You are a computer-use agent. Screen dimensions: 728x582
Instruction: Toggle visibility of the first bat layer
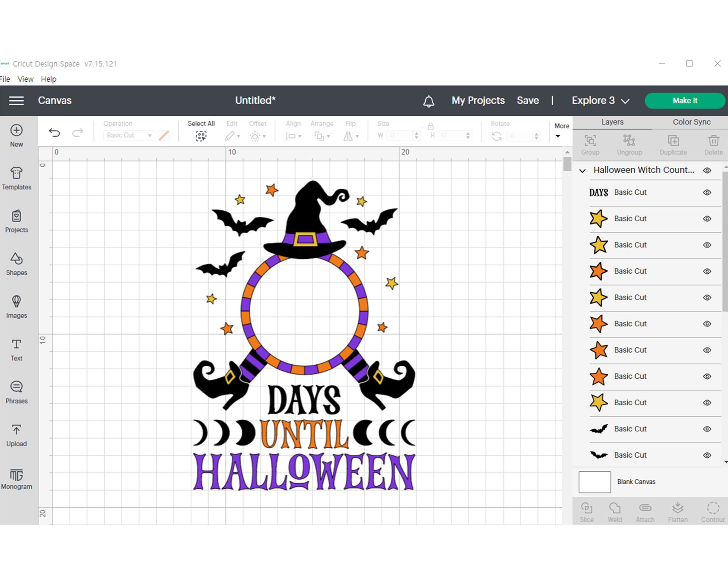coord(707,429)
